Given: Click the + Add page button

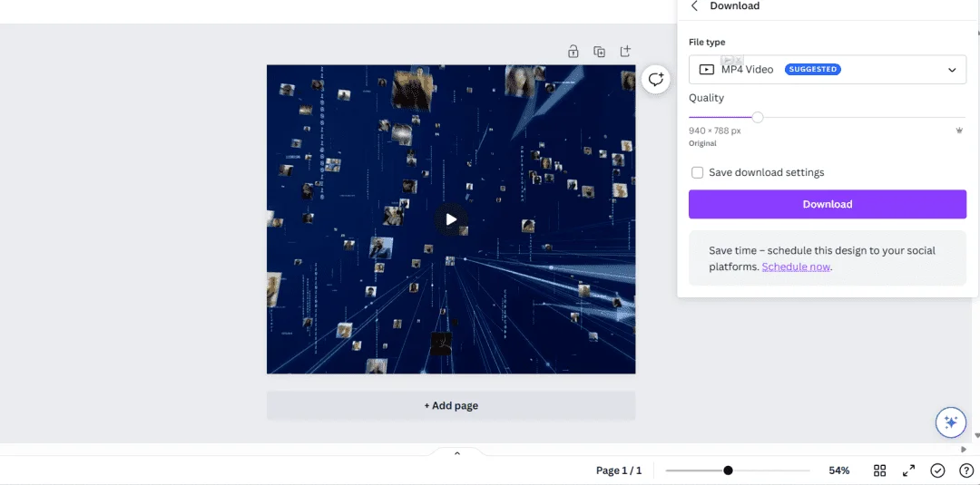Looking at the screenshot, I should coord(451,406).
